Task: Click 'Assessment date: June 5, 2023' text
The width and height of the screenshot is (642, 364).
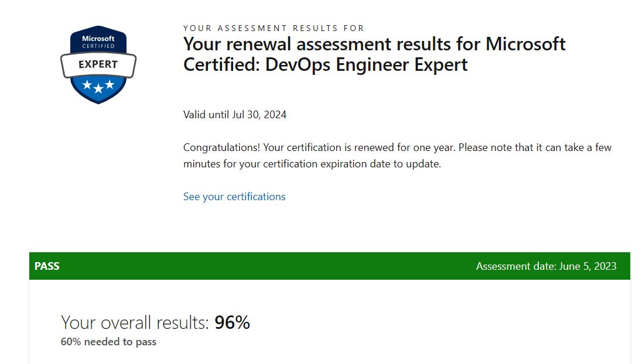Action: pyautogui.click(x=546, y=266)
